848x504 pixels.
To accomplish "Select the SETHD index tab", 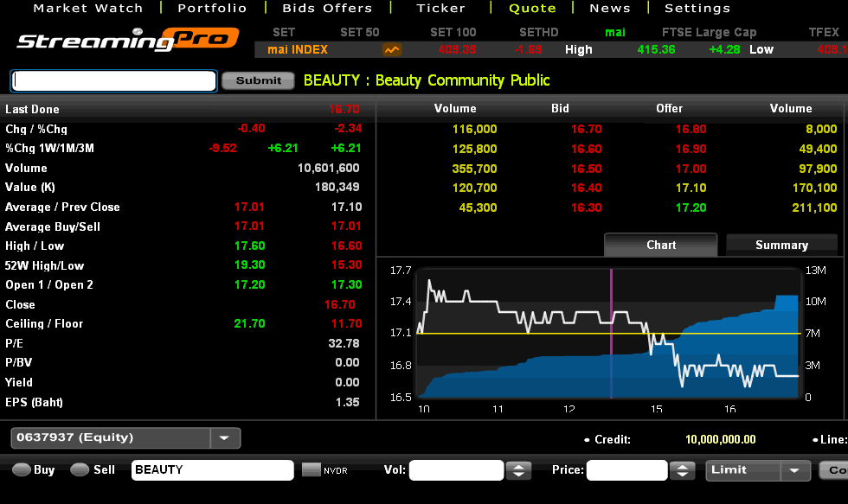I will point(538,32).
